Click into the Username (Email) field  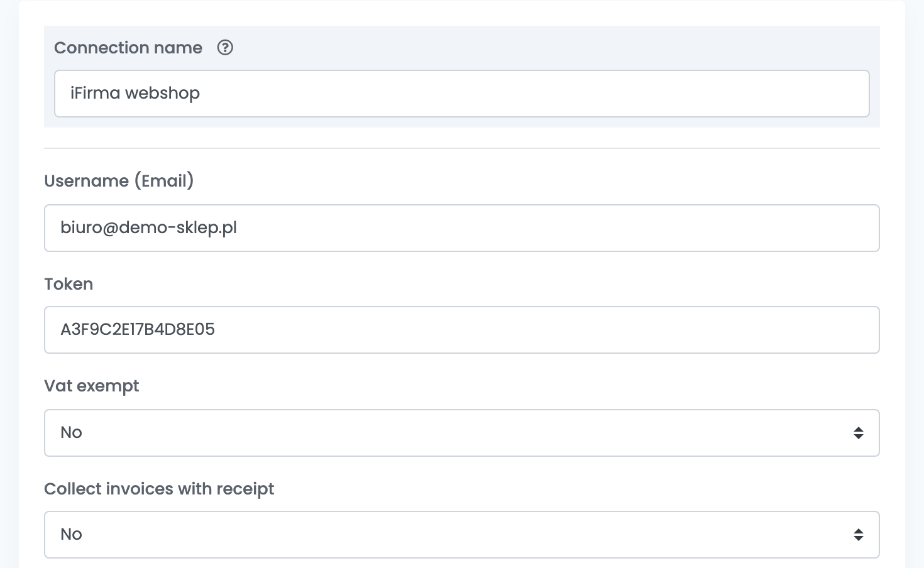462,228
